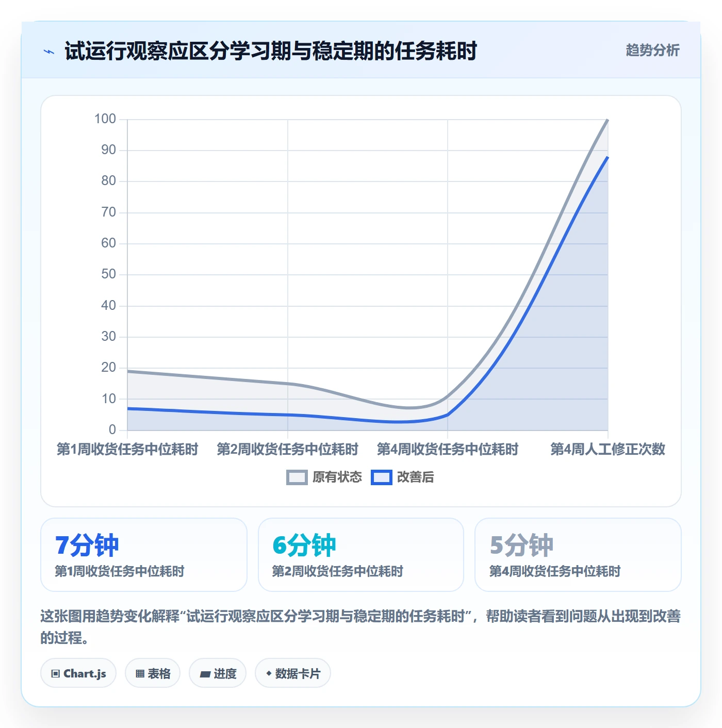Image resolution: width=722 pixels, height=728 pixels.
Task: Click 第4周收货任务中位耗时 caption under 5分钟
Action: (555, 571)
